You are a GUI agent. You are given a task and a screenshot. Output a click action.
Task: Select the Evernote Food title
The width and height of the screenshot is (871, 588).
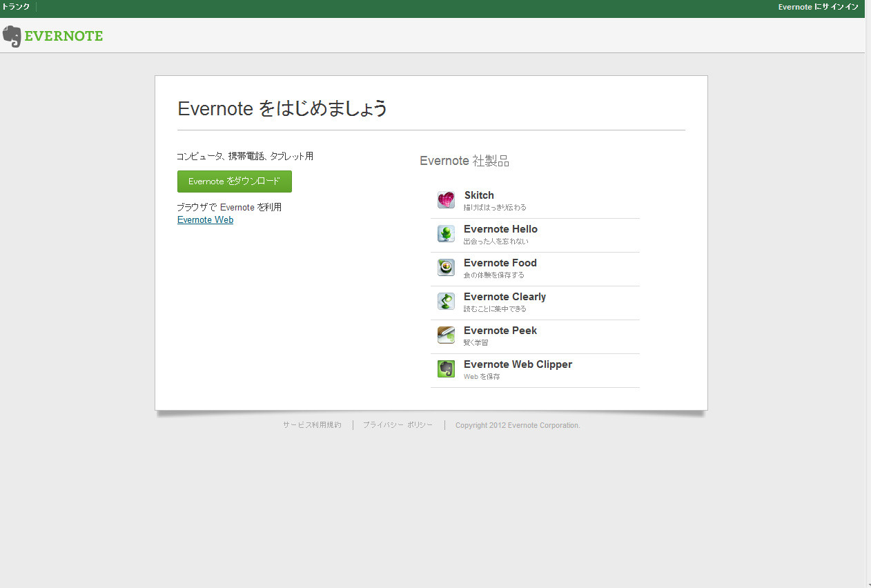500,263
